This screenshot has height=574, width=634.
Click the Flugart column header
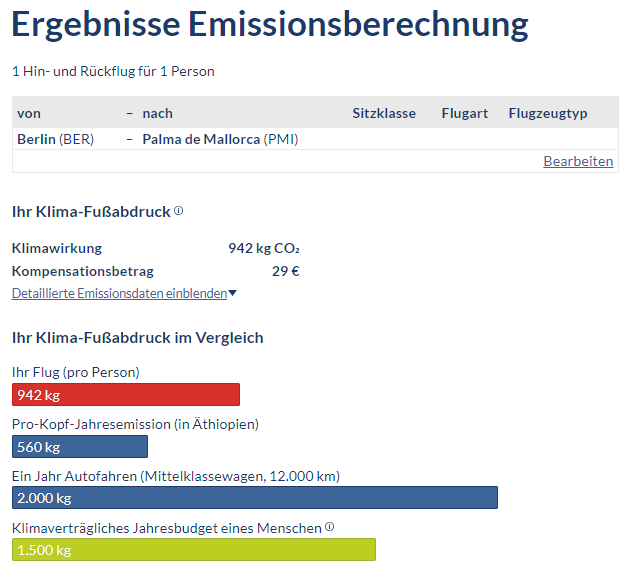[x=464, y=113]
